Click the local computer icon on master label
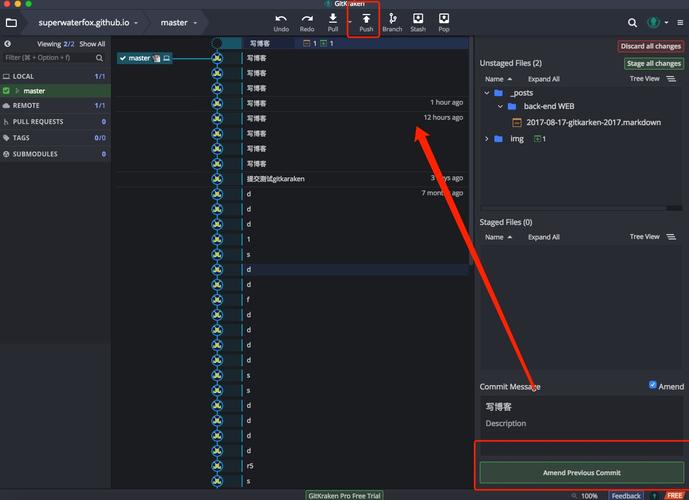The height and width of the screenshot is (500, 689). point(167,58)
